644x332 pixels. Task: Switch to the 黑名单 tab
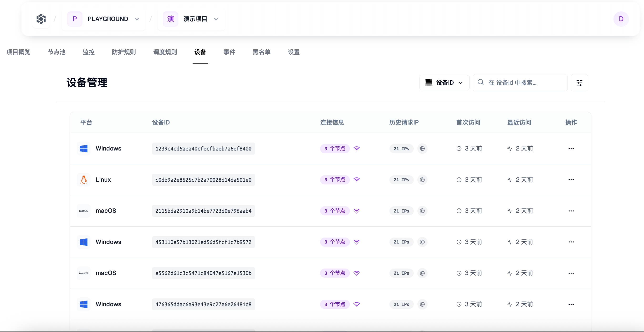tap(261, 52)
